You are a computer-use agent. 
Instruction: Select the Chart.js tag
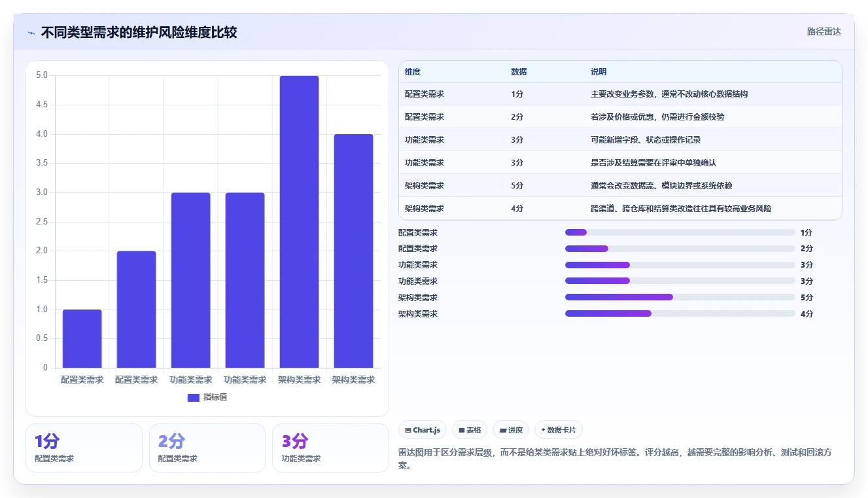(423, 430)
